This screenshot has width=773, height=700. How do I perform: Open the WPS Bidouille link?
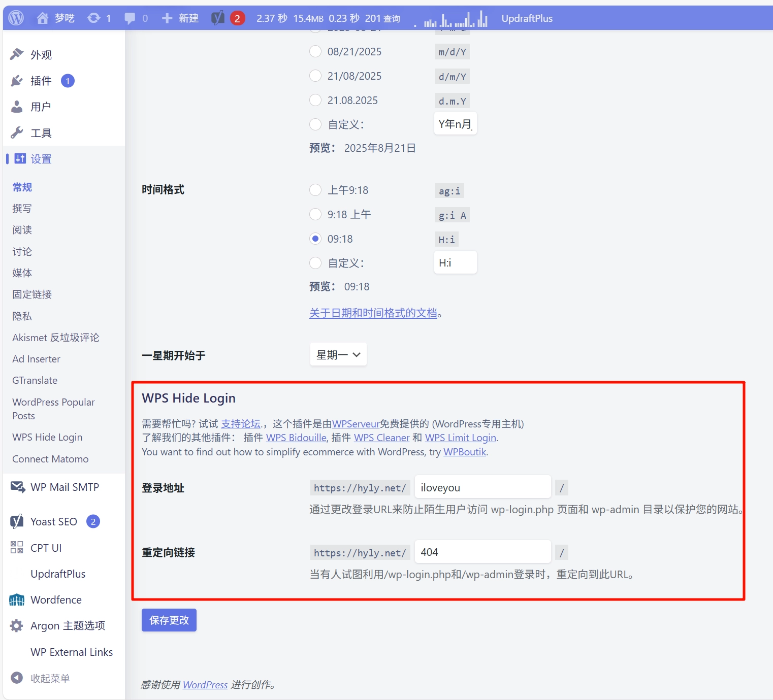(296, 438)
